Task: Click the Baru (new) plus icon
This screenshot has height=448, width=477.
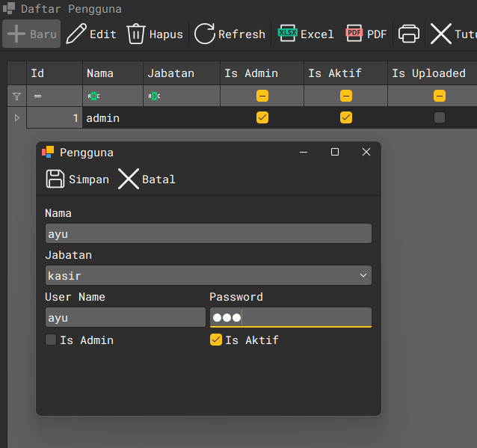Action: coord(16,34)
